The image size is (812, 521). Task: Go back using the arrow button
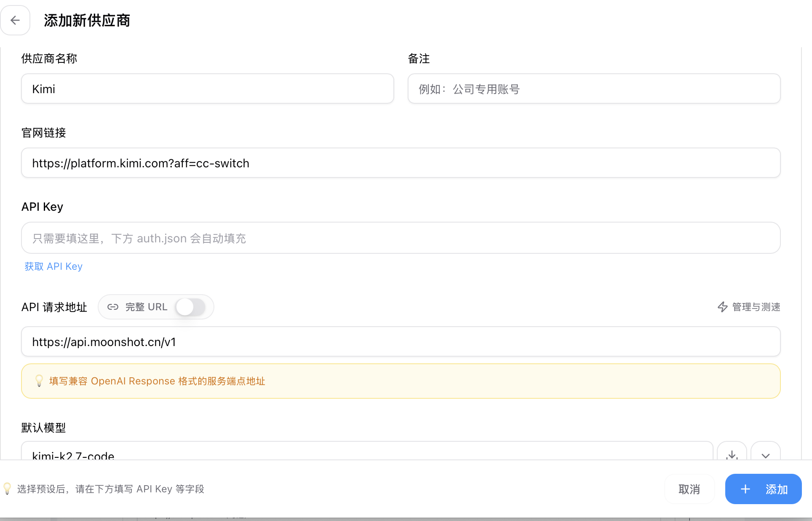coord(15,20)
